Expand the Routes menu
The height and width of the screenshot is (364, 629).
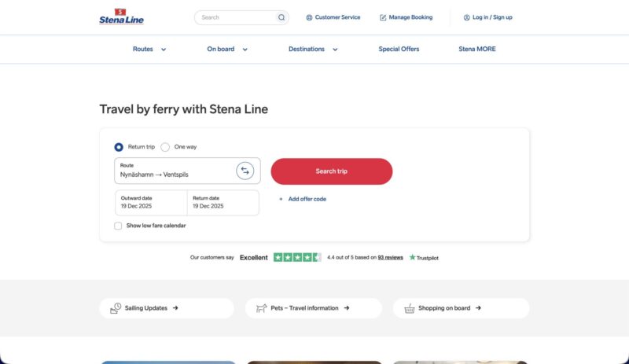point(149,49)
